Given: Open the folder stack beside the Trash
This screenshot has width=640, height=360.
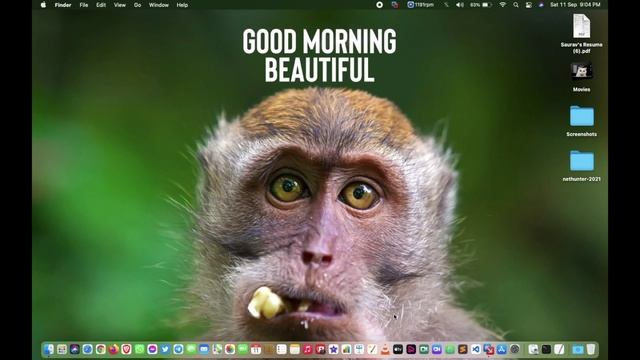Looking at the screenshot, I should (578, 349).
